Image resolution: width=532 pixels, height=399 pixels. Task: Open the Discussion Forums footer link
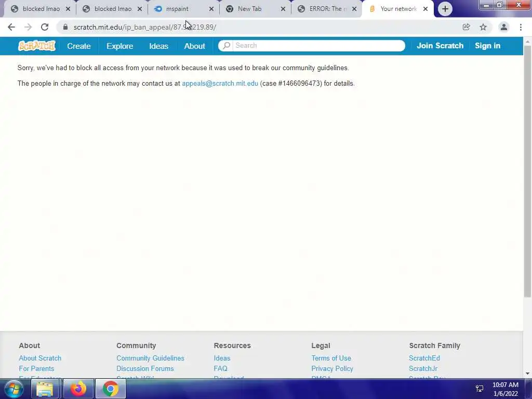[145, 368]
